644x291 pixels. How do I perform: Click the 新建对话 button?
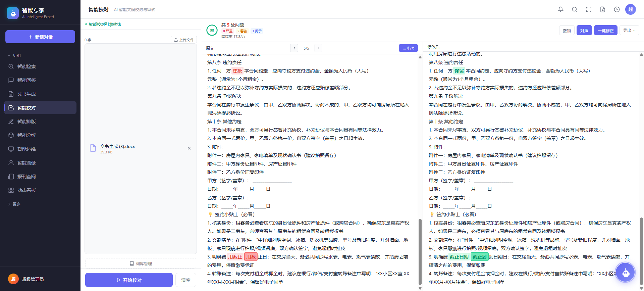click(40, 37)
